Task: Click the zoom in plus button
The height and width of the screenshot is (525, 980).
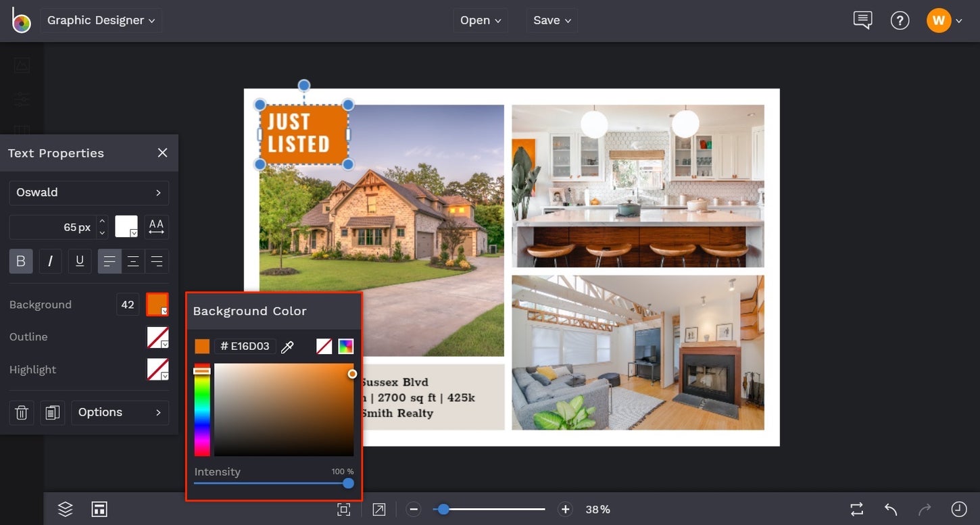Action: point(565,509)
